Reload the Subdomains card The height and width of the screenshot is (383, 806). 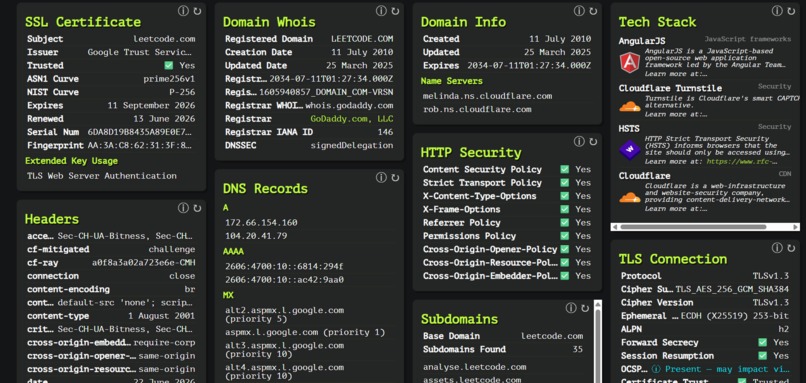click(585, 308)
